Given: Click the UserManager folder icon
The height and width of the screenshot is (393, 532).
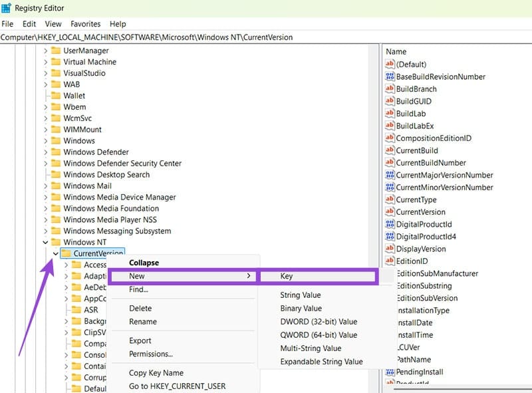Looking at the screenshot, I should coord(56,51).
